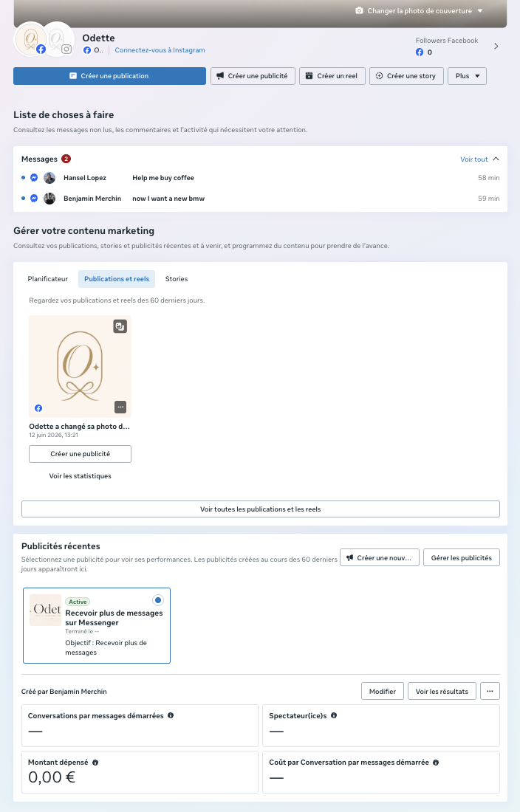Click 'Créé par Benjamin Merchin' text
The image size is (520, 812).
click(x=64, y=692)
